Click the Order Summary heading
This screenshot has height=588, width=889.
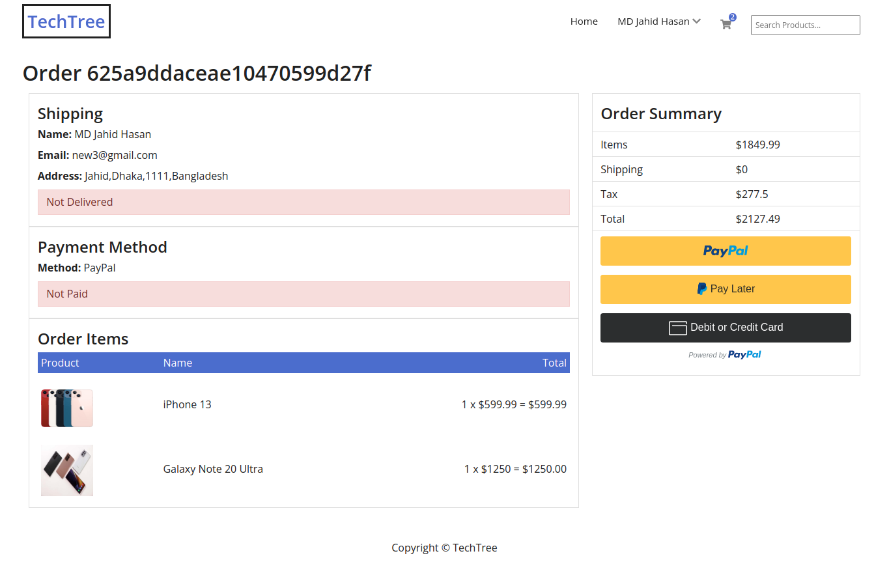coord(661,114)
